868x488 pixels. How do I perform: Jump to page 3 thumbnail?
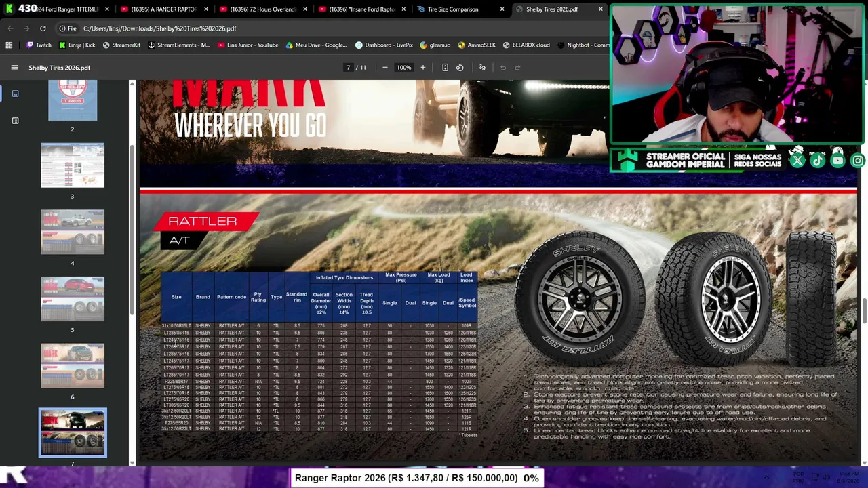73,165
